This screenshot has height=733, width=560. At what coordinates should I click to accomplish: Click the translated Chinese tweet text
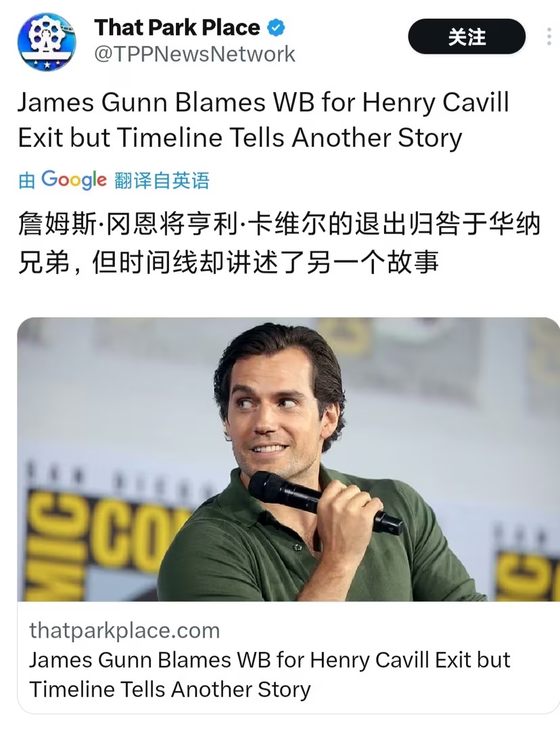point(279,243)
